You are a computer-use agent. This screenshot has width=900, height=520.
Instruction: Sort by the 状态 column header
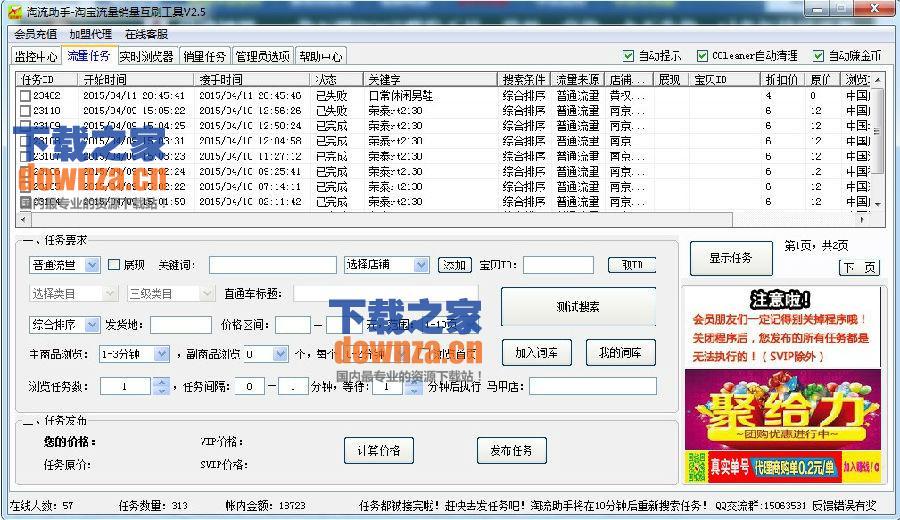pos(336,79)
